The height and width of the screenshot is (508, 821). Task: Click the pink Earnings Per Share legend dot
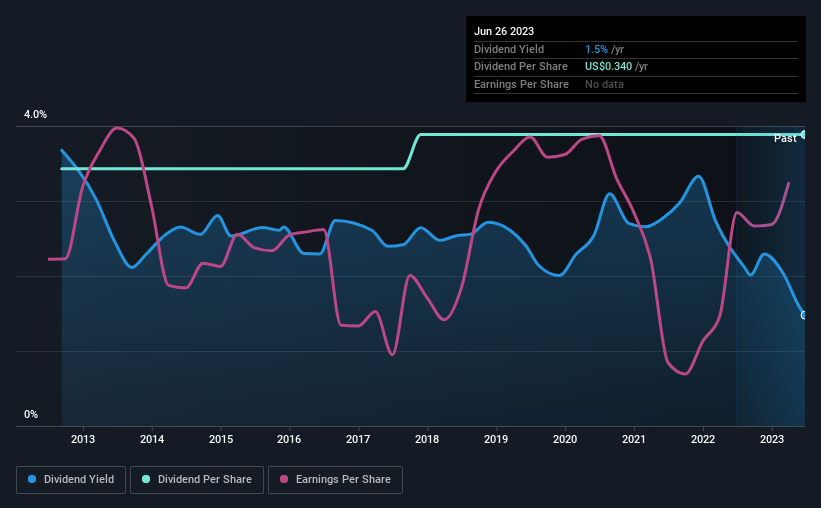point(284,479)
